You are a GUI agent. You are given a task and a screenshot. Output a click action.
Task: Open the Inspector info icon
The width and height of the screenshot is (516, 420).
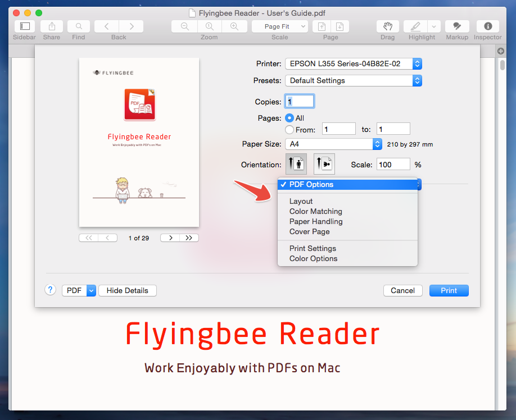click(488, 26)
